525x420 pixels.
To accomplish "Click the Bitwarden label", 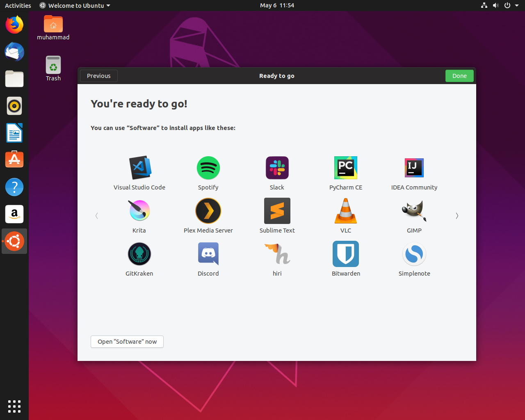I will [346, 274].
